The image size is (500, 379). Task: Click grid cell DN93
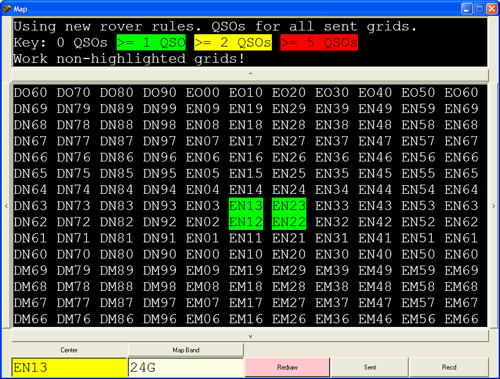[160, 206]
